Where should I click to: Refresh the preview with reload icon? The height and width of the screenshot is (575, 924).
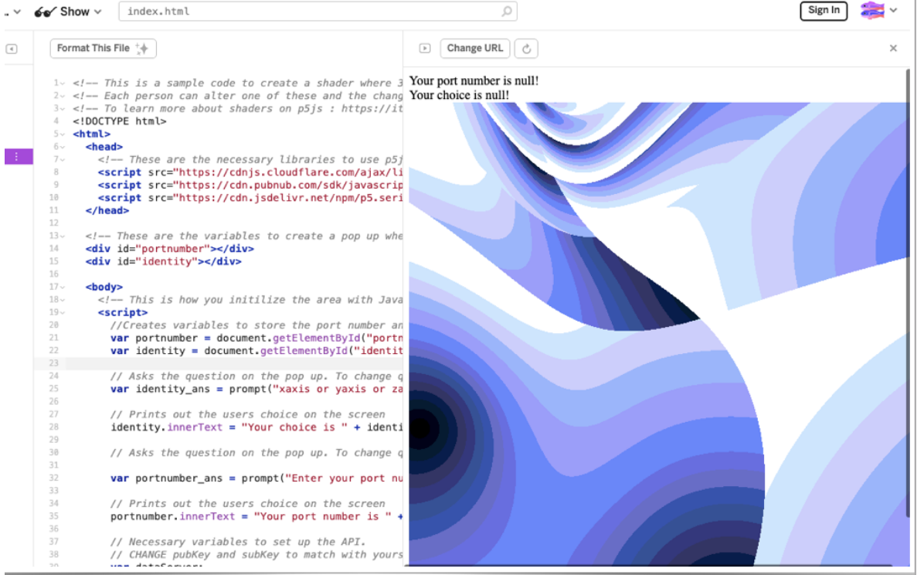526,49
